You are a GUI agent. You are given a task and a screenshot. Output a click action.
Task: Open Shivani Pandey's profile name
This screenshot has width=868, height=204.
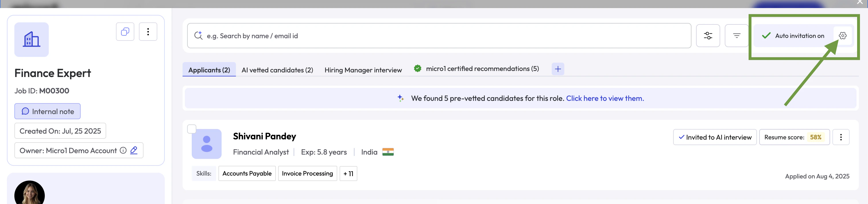(x=265, y=136)
